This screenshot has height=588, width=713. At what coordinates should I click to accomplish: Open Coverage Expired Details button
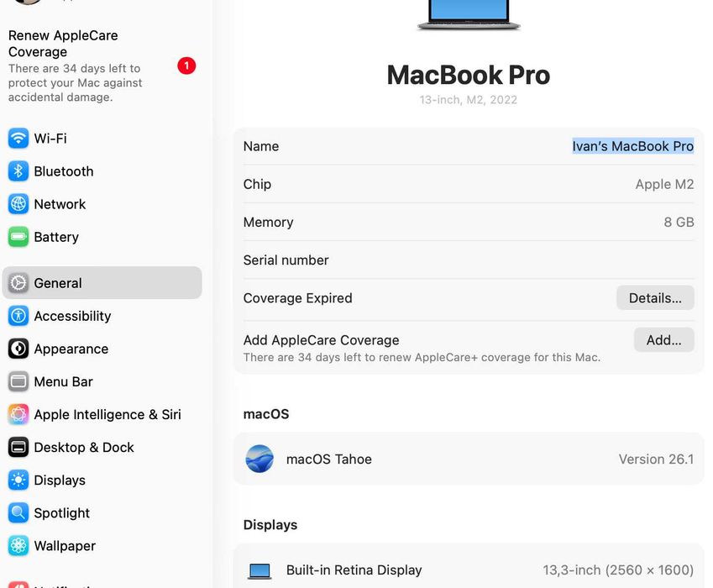[655, 298]
